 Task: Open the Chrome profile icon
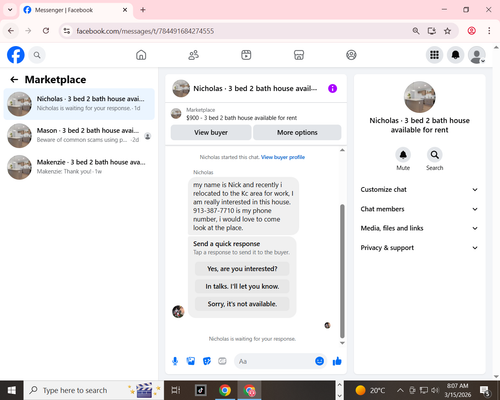[x=471, y=31]
